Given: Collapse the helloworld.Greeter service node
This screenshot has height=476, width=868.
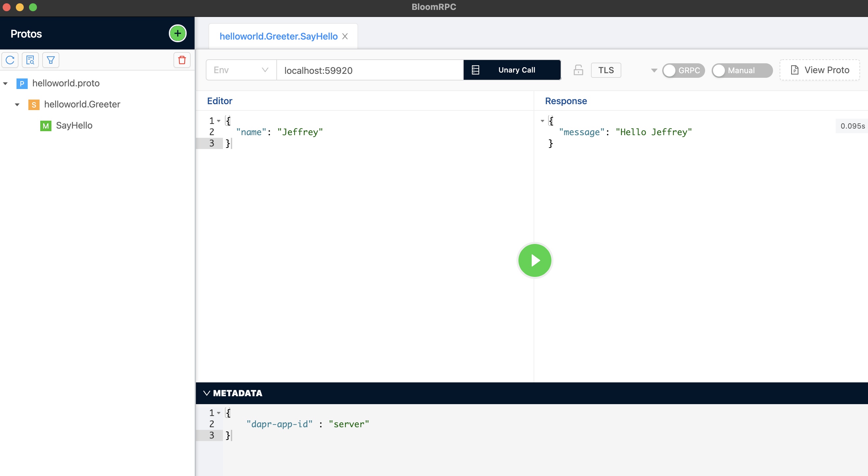Looking at the screenshot, I should point(17,105).
